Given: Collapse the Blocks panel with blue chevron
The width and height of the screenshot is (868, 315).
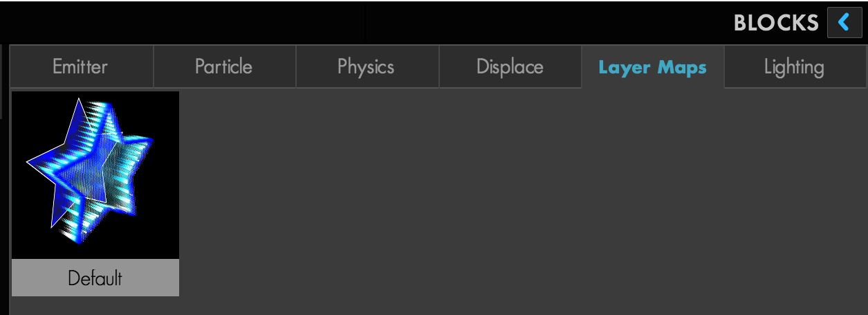Looking at the screenshot, I should [844, 23].
